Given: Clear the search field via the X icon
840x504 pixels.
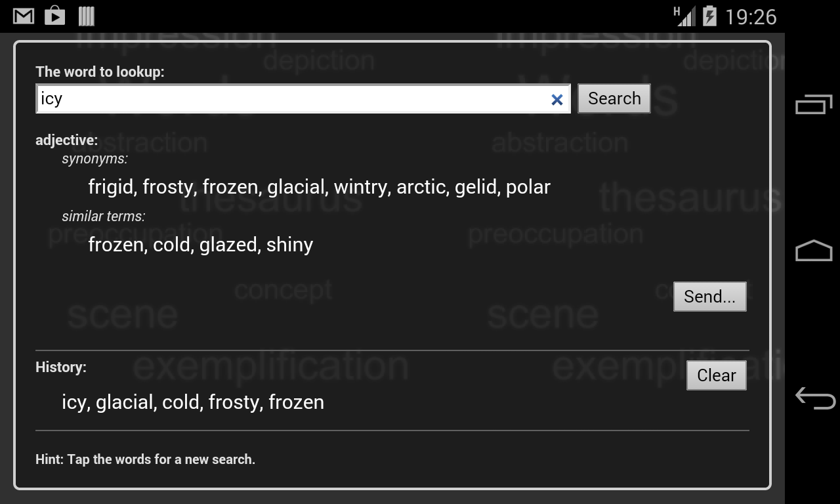Looking at the screenshot, I should (x=556, y=98).
